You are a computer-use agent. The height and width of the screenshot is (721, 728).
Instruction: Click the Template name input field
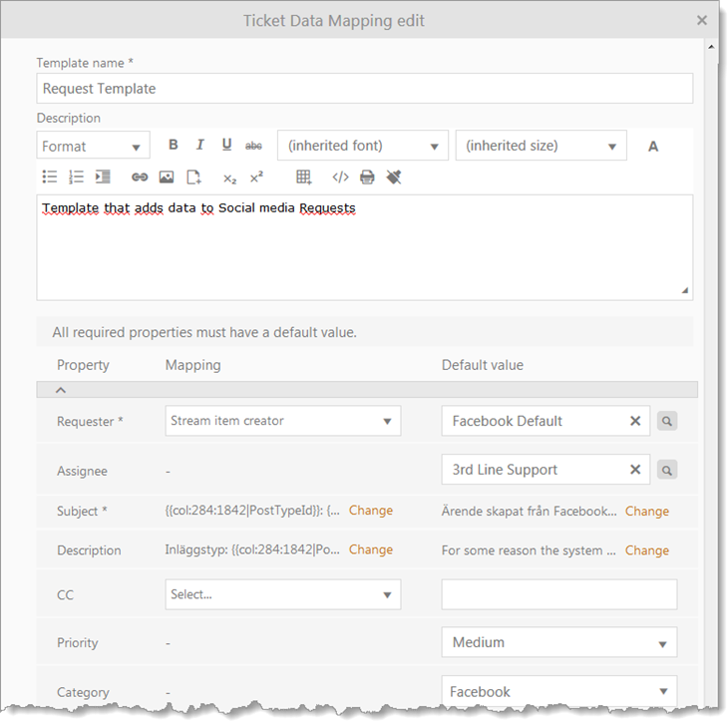(x=364, y=89)
